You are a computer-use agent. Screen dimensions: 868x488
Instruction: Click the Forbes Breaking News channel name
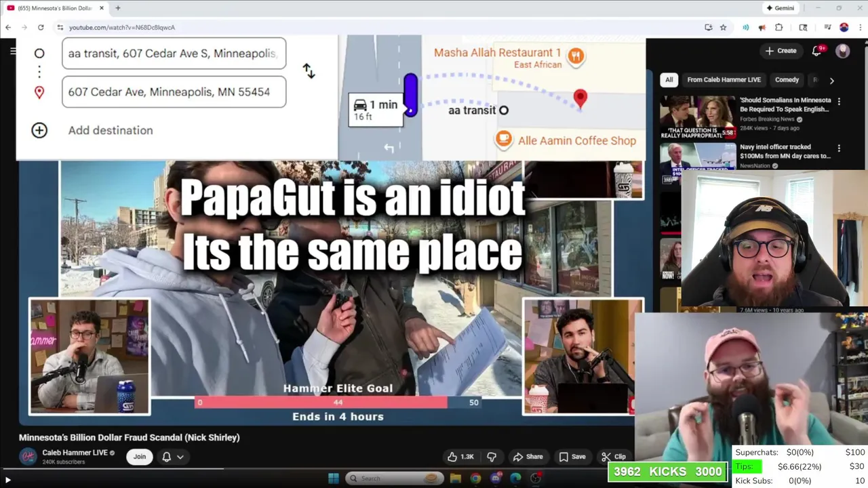tap(767, 119)
